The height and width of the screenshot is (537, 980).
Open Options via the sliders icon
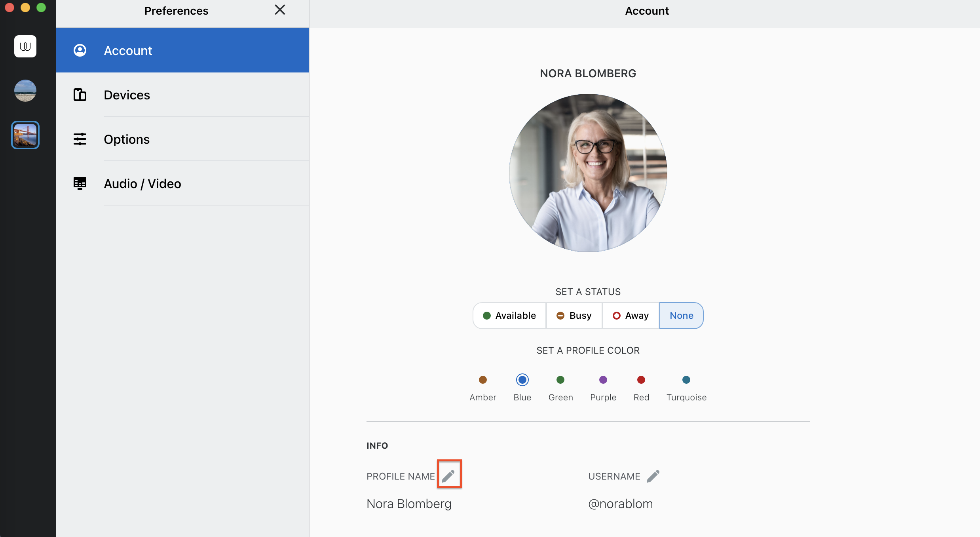click(80, 139)
